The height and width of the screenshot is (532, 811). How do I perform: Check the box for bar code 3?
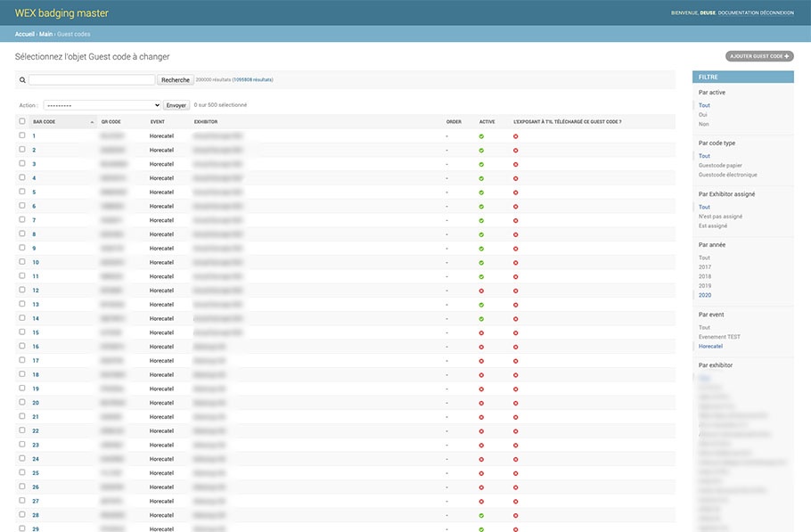[22, 164]
